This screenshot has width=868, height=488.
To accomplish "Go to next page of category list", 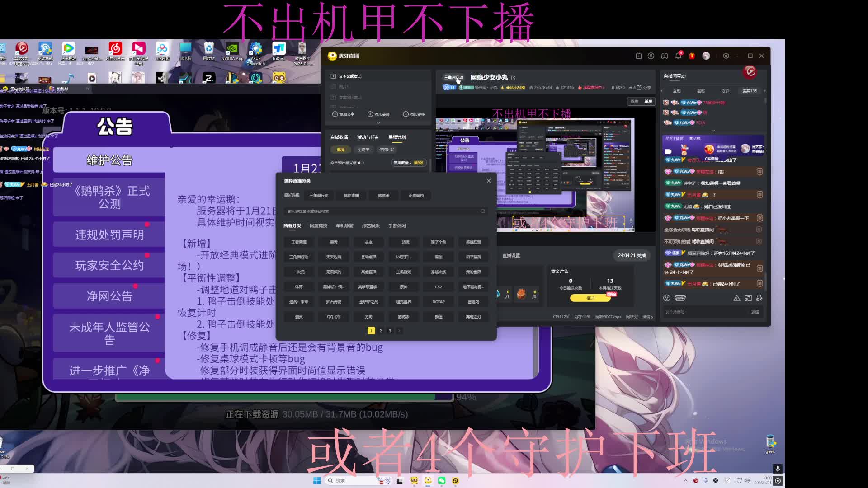I will pos(399,331).
